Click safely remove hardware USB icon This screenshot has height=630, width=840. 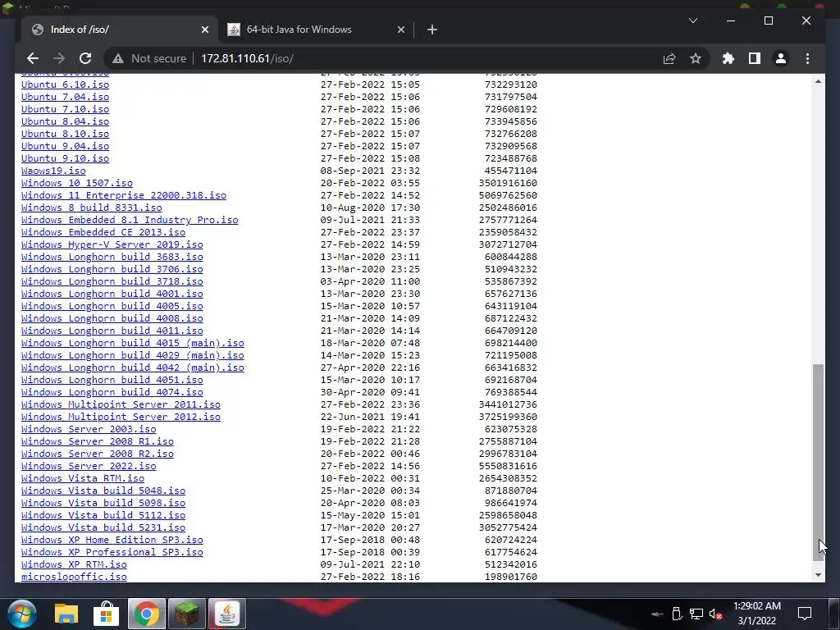pyautogui.click(x=677, y=614)
